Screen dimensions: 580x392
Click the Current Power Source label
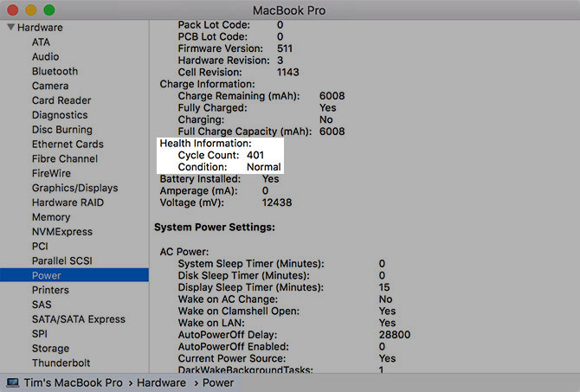pos(232,358)
